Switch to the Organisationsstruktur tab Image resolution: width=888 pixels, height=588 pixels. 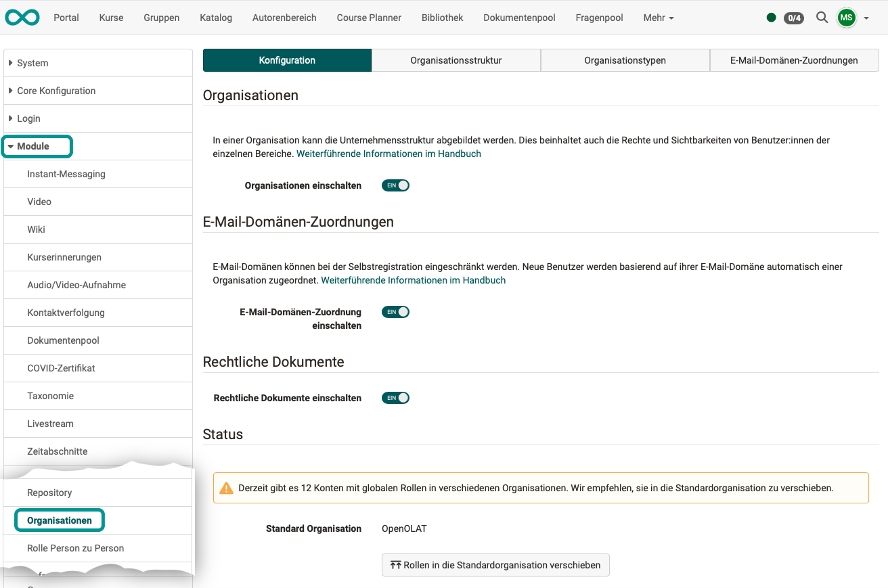pyautogui.click(x=456, y=60)
